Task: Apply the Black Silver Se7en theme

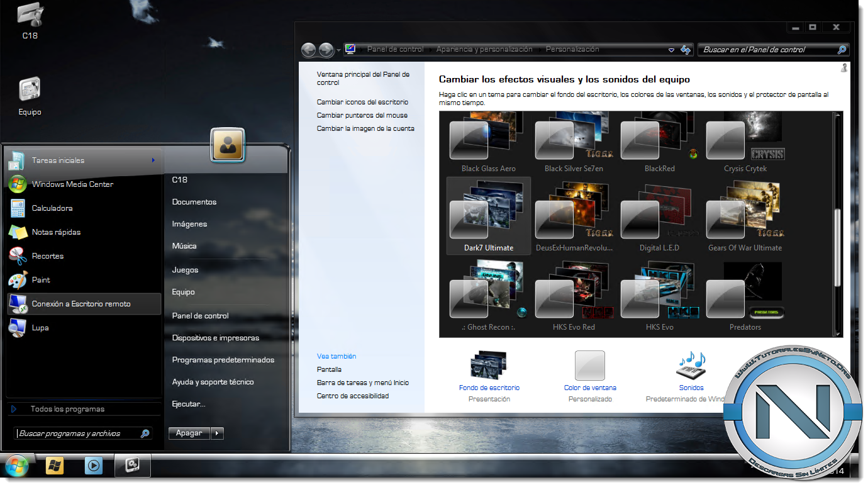Action: point(574,143)
